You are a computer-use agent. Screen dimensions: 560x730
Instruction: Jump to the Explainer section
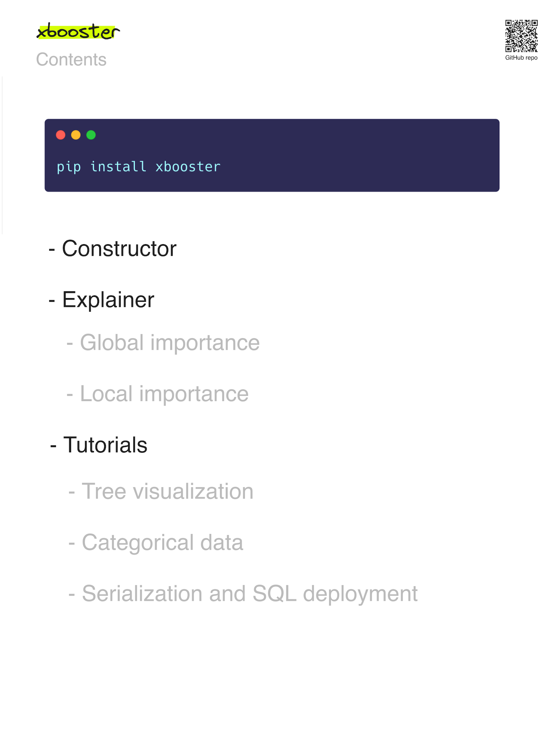(x=108, y=300)
